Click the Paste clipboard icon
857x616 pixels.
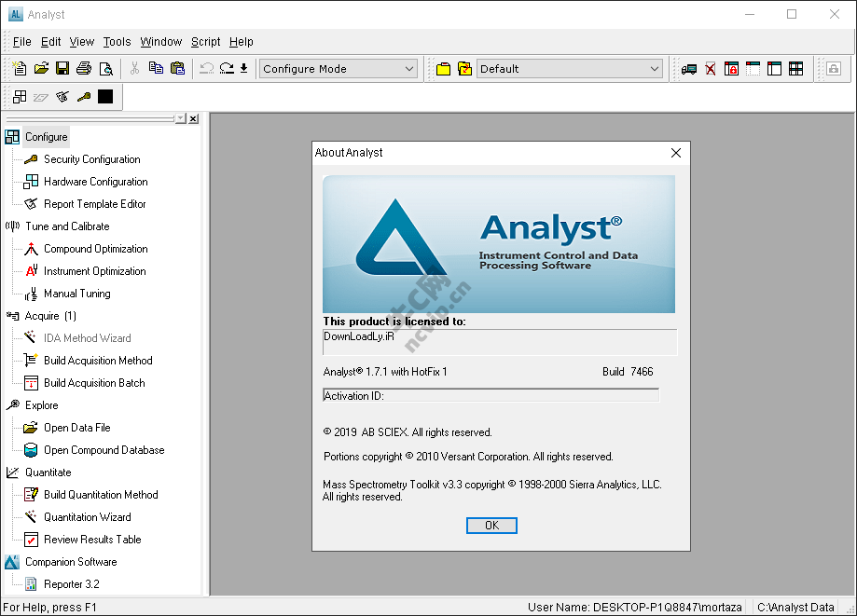(177, 68)
